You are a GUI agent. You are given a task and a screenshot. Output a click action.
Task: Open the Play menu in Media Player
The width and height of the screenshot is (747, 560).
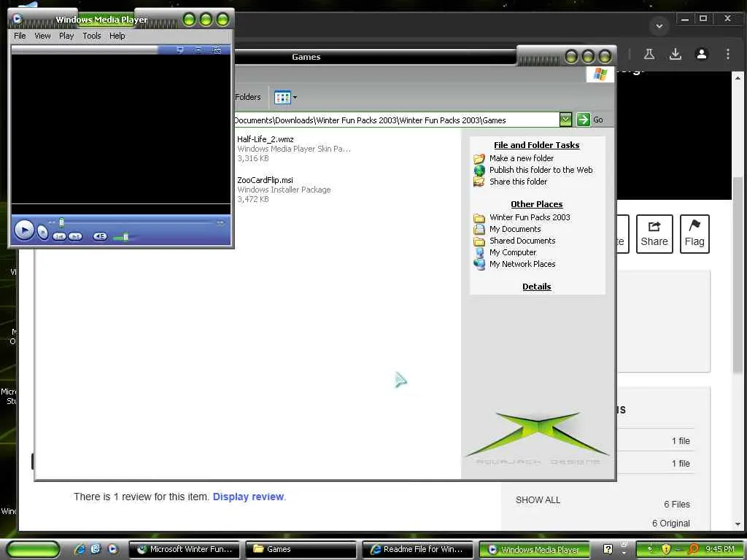(x=66, y=36)
